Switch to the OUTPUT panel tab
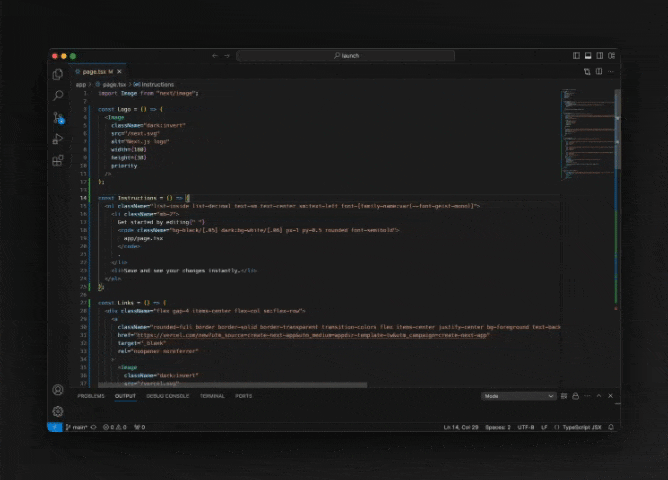This screenshot has width=668, height=480. click(125, 396)
